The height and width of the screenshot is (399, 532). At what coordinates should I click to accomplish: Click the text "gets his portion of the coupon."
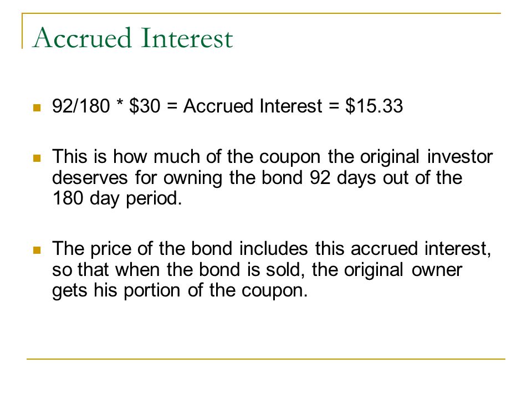[180, 291]
